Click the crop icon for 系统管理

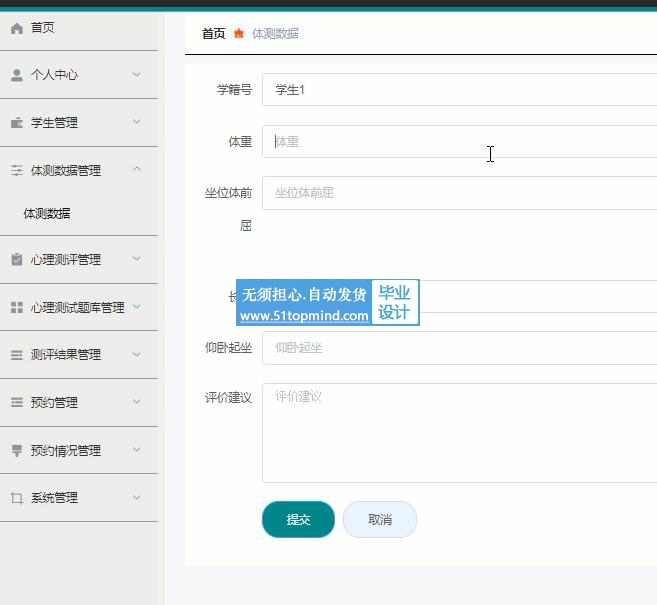[16, 498]
